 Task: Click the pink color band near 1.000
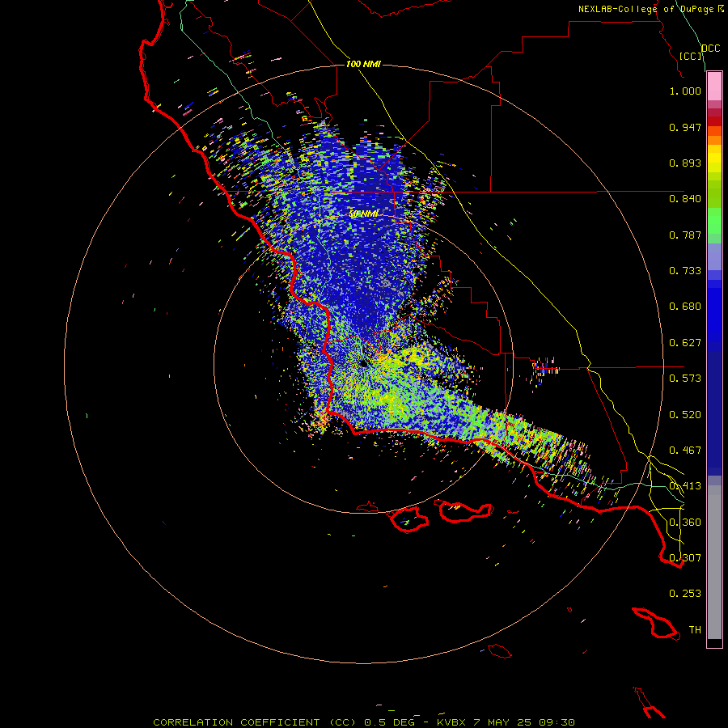pyautogui.click(x=714, y=87)
